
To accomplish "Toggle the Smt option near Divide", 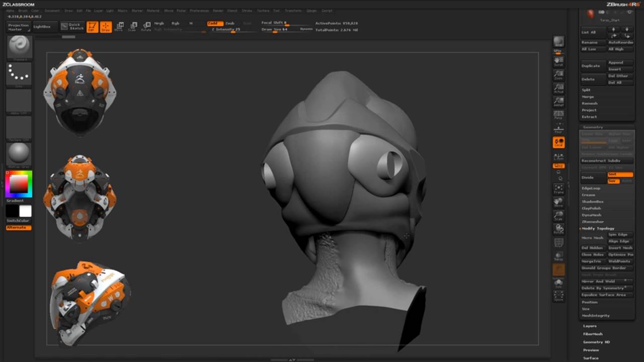I will [620, 174].
